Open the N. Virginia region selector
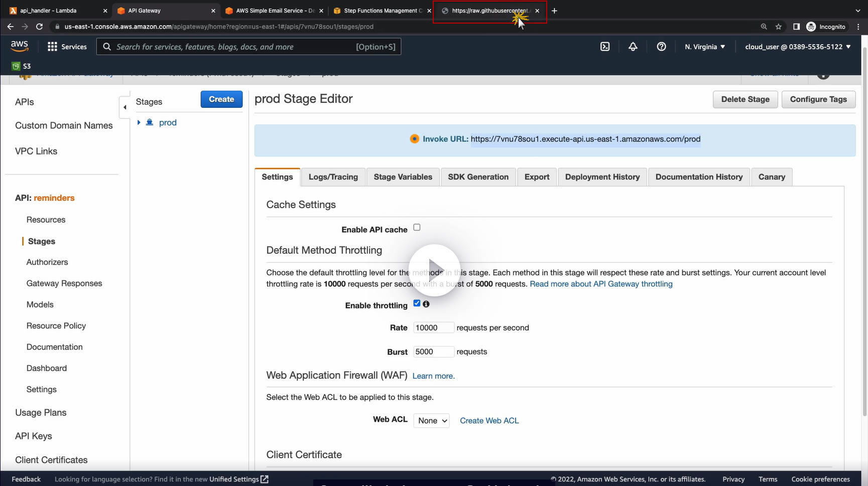This screenshot has width=868, height=486. (705, 47)
